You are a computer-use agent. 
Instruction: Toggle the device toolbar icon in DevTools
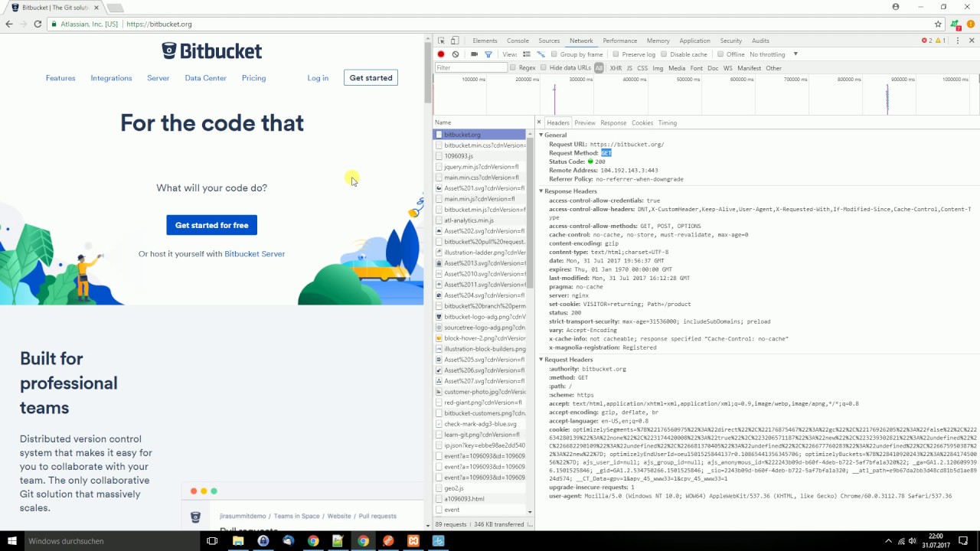454,41
